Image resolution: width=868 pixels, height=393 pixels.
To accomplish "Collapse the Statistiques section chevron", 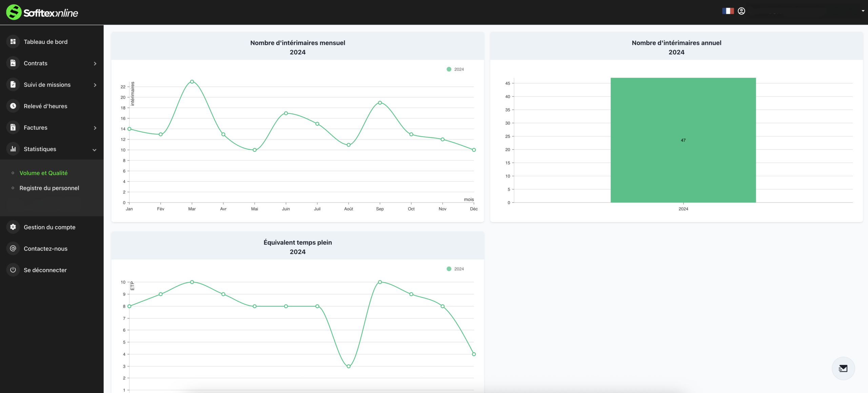I will (95, 150).
